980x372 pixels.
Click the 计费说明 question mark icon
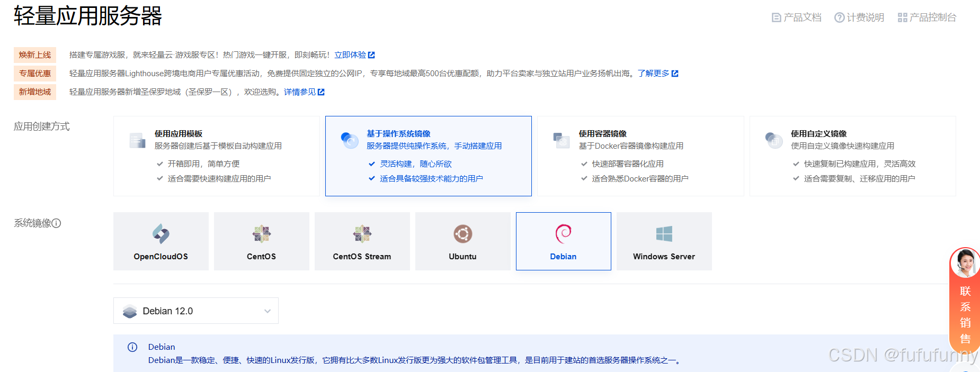coord(839,17)
